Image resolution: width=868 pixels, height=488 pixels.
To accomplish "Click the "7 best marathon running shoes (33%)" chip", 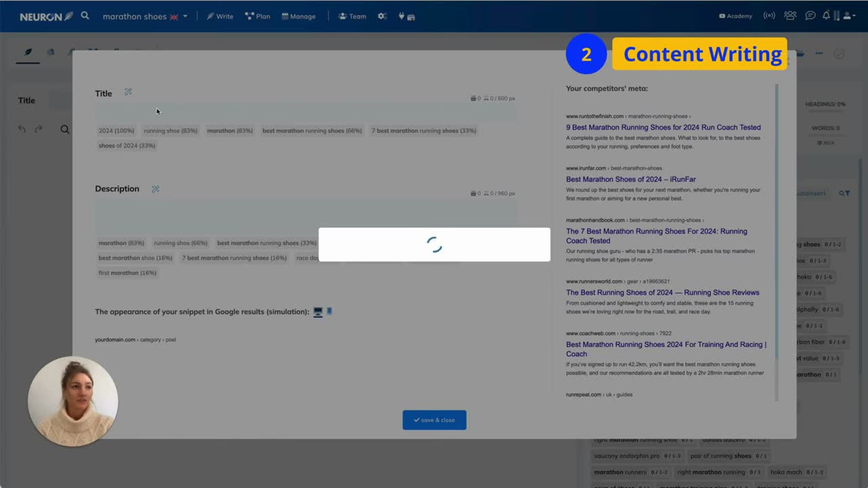I will click(424, 130).
